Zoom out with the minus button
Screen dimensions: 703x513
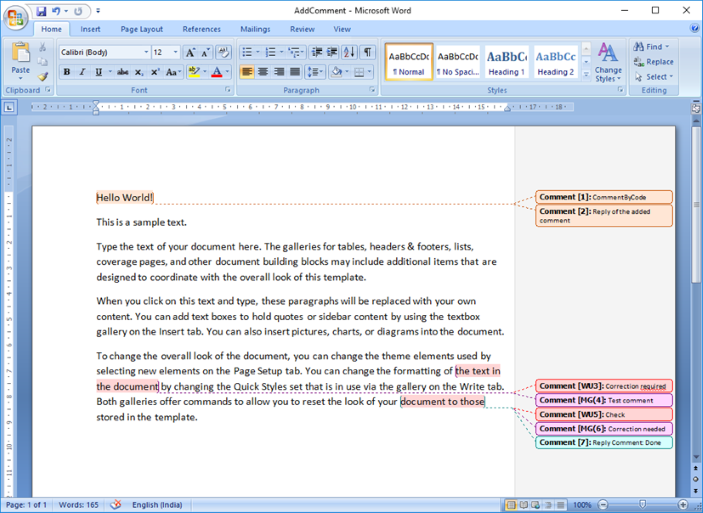click(603, 505)
